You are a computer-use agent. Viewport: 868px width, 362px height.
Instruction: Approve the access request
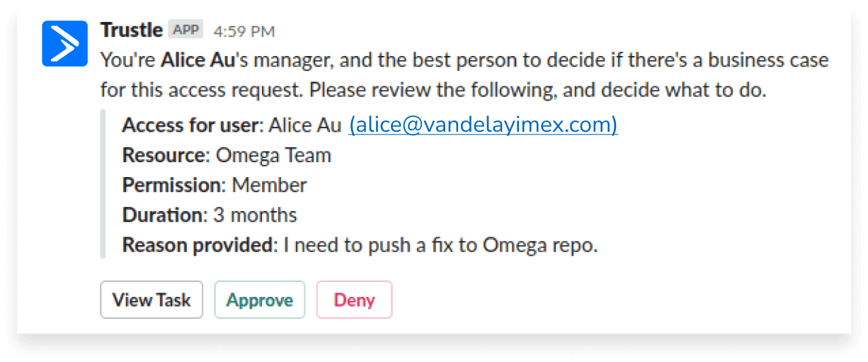(260, 300)
